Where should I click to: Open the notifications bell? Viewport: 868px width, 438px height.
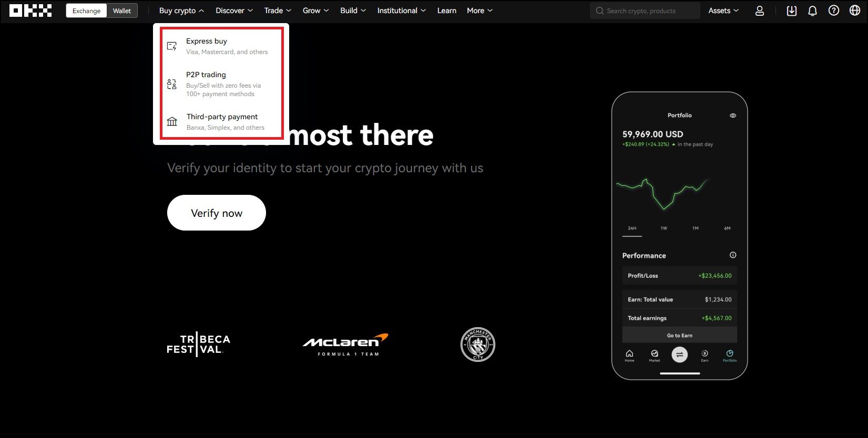tap(812, 11)
